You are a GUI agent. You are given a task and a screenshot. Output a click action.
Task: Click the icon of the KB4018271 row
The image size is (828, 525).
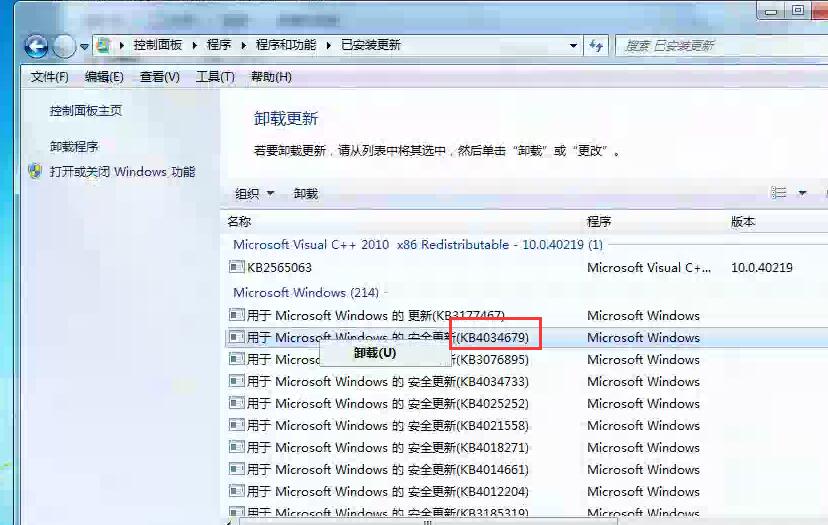point(237,447)
